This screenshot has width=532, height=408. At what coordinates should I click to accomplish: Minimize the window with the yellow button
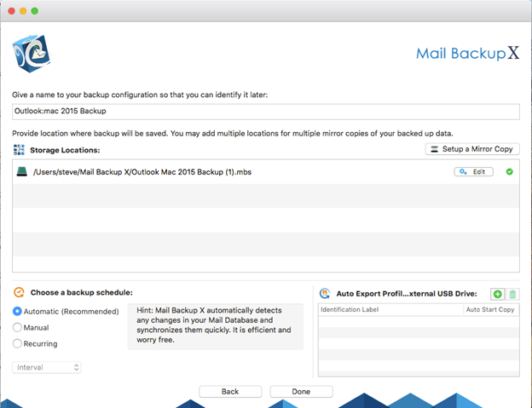click(23, 11)
